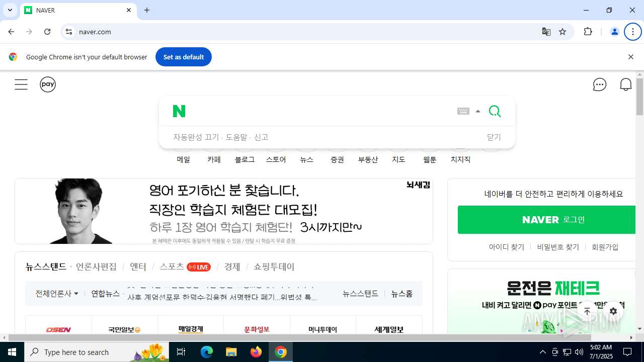Open the 뉴스홈 link
The width and height of the screenshot is (644, 362).
pyautogui.click(x=402, y=294)
